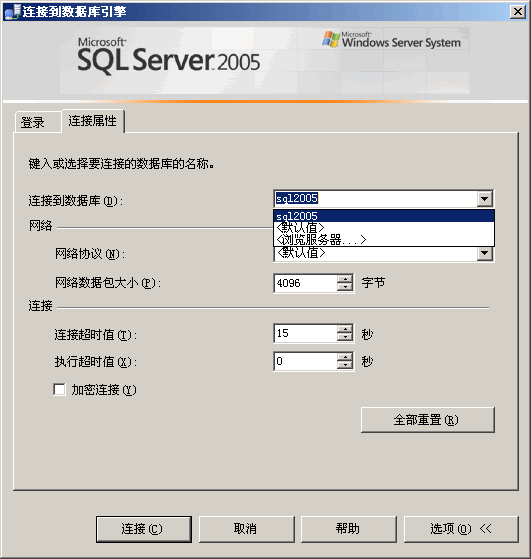Collapse the 连接到数据库 dropdown arrow

click(485, 199)
